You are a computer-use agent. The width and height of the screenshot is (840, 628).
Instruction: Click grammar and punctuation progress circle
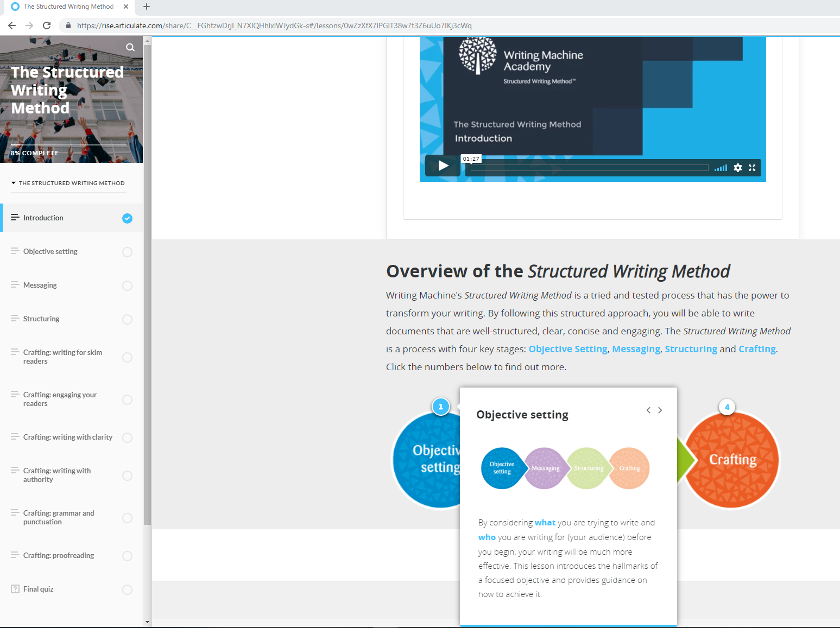(127, 518)
